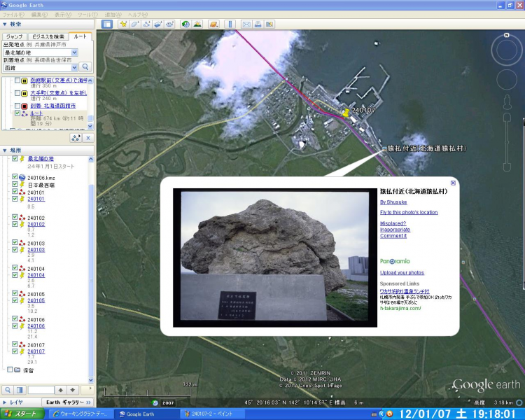Move places item up with arrow
The image size is (525, 420).
coord(61,390)
